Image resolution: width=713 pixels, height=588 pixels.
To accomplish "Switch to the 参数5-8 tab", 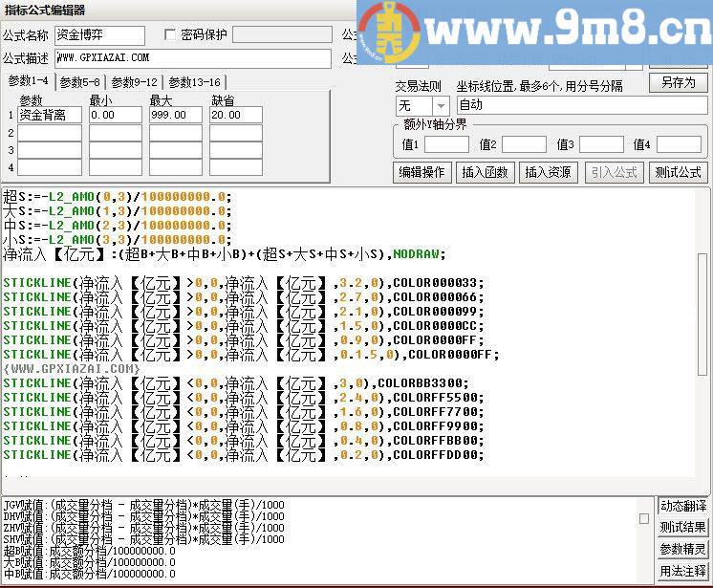I will (80, 82).
